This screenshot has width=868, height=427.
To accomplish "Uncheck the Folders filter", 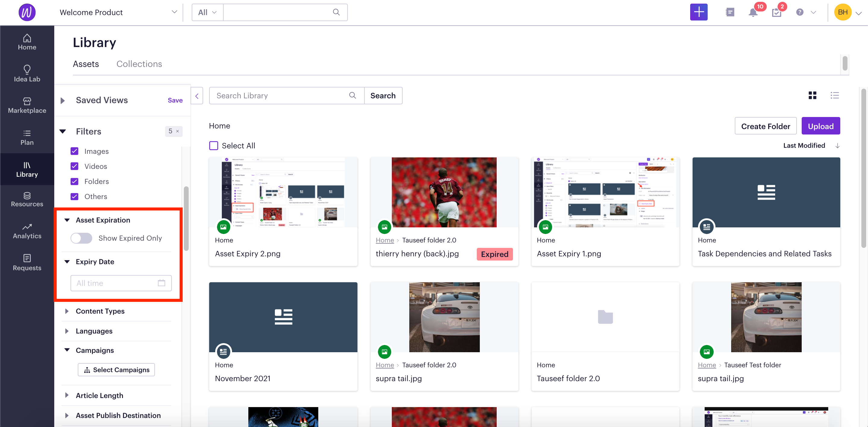I will coord(74,181).
